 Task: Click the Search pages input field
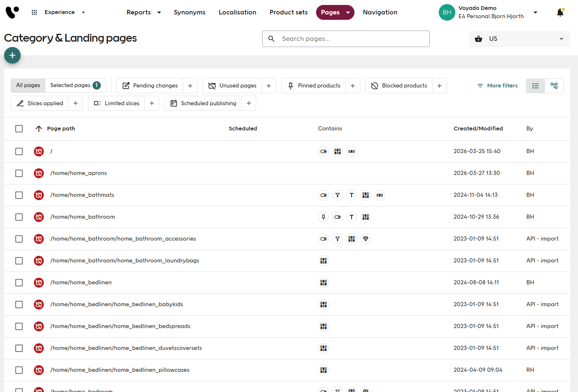[x=346, y=39]
